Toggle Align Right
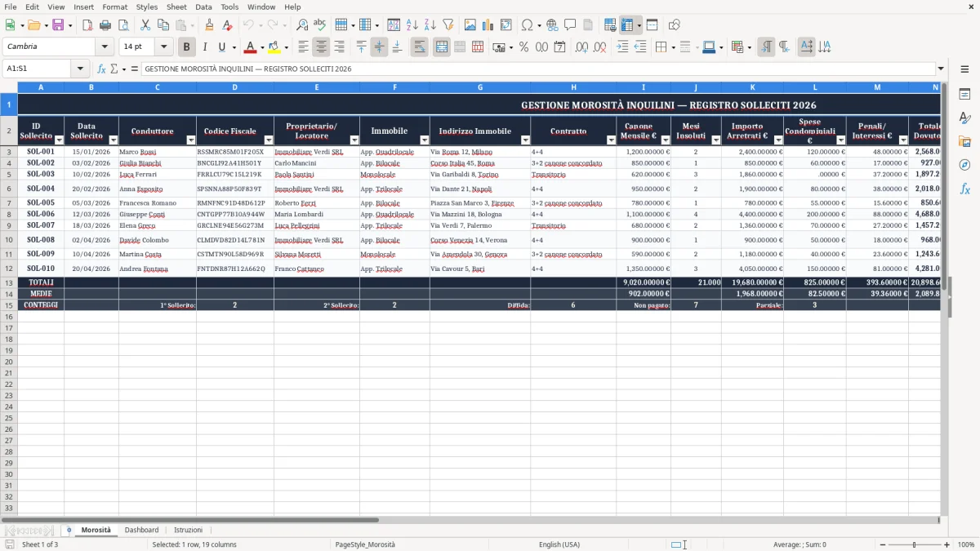This screenshot has height=551, width=980. coord(339,47)
